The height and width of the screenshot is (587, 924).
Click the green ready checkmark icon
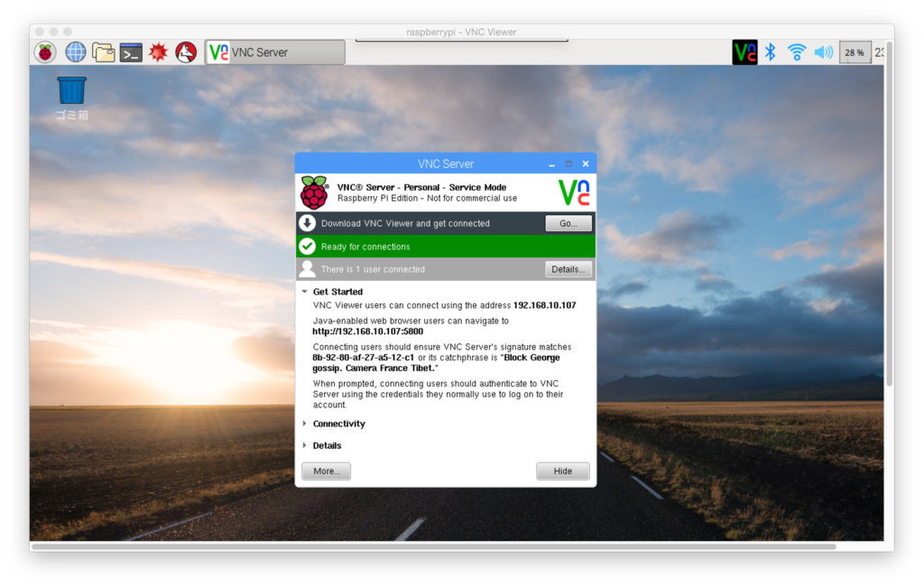[307, 246]
